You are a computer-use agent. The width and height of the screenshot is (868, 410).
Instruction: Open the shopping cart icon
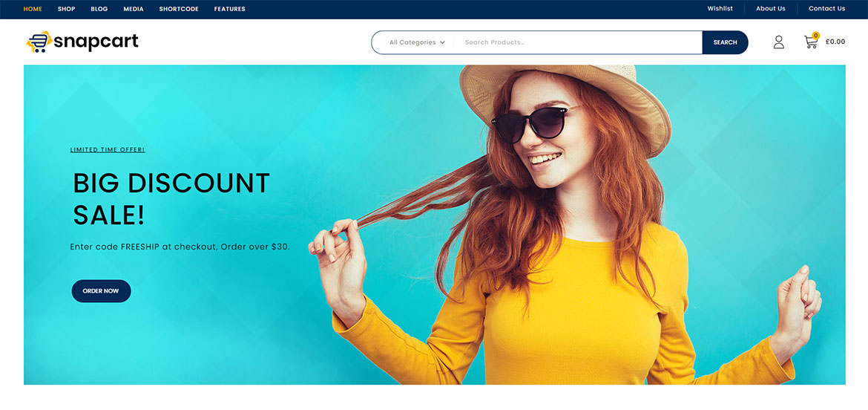[811, 41]
